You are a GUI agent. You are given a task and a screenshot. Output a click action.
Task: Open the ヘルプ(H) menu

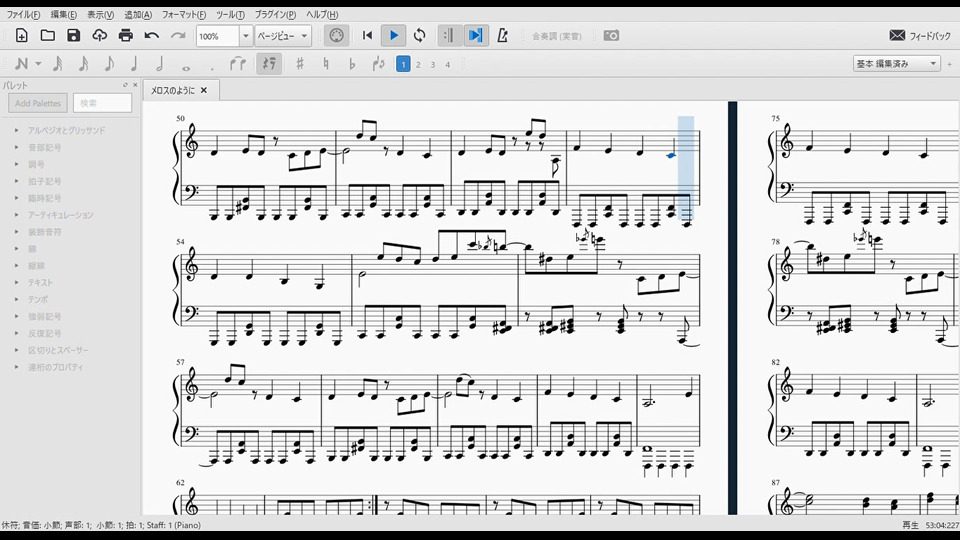(321, 14)
